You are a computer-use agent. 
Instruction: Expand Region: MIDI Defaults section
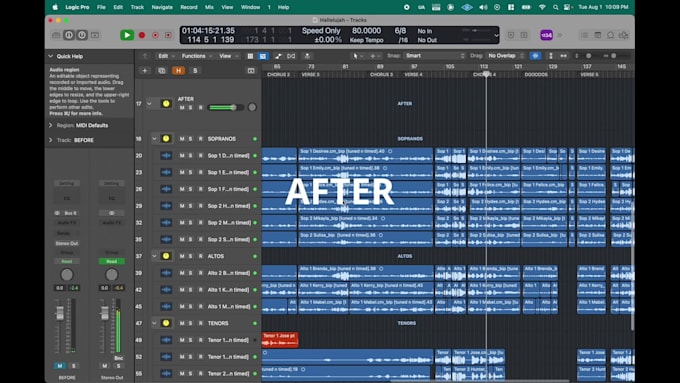click(51, 125)
